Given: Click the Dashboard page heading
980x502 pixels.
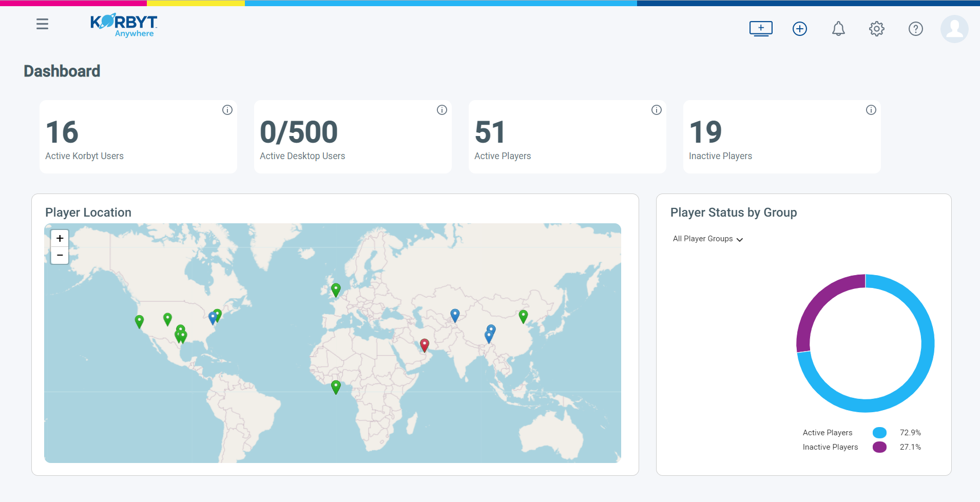Looking at the screenshot, I should coord(62,71).
